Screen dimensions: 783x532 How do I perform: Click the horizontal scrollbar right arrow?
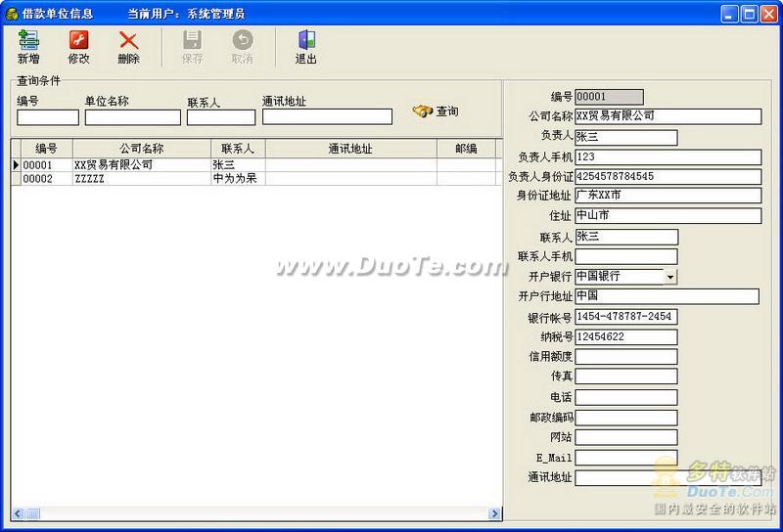pos(494,513)
